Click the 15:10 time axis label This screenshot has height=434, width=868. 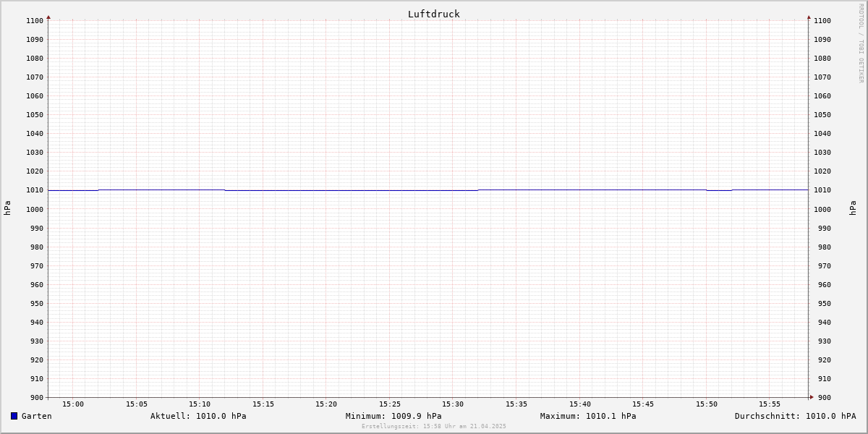200,404
